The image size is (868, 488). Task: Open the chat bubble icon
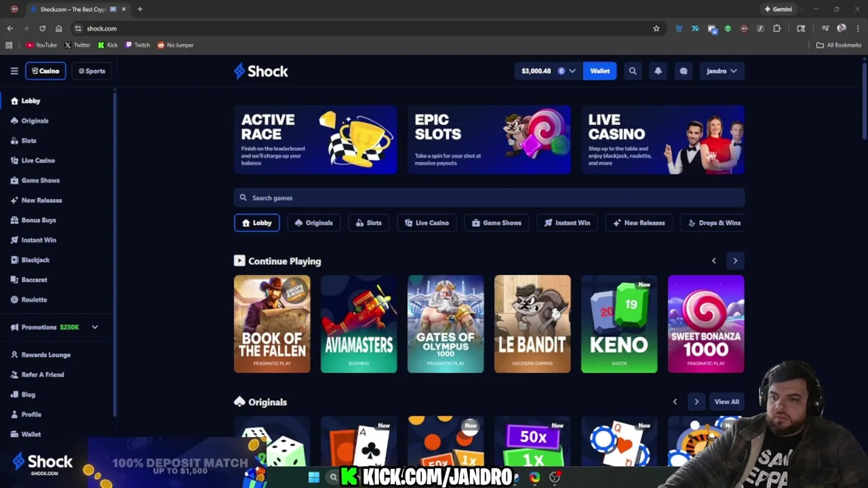684,70
